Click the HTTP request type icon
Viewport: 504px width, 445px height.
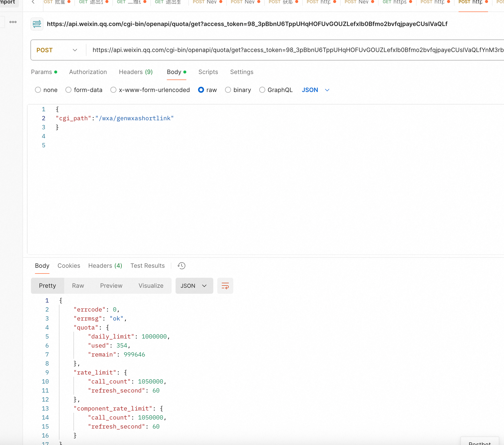point(37,24)
